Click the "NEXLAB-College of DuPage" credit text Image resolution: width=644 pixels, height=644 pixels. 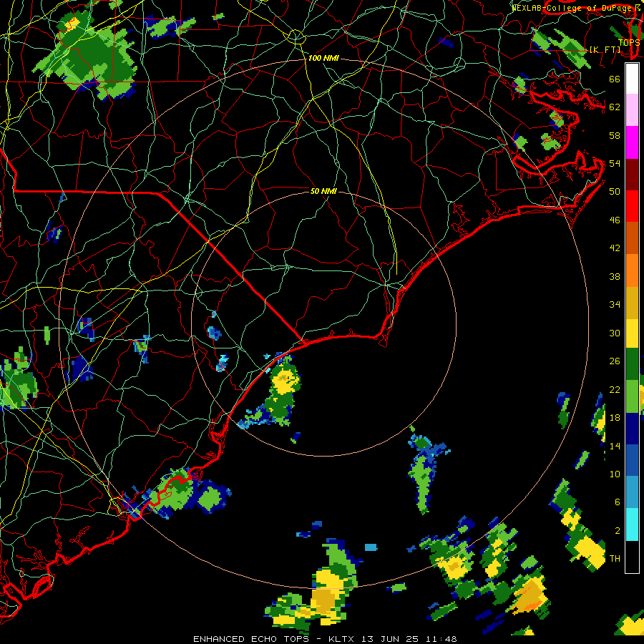(x=571, y=8)
